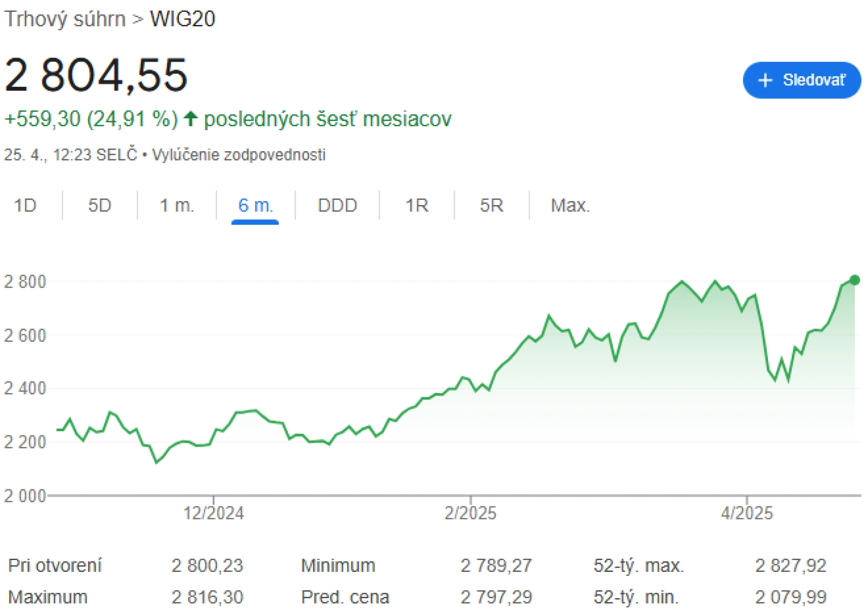Viewport: 868px width, 610px height.
Task: Switch to the 5R range tab
Action: [x=492, y=205]
